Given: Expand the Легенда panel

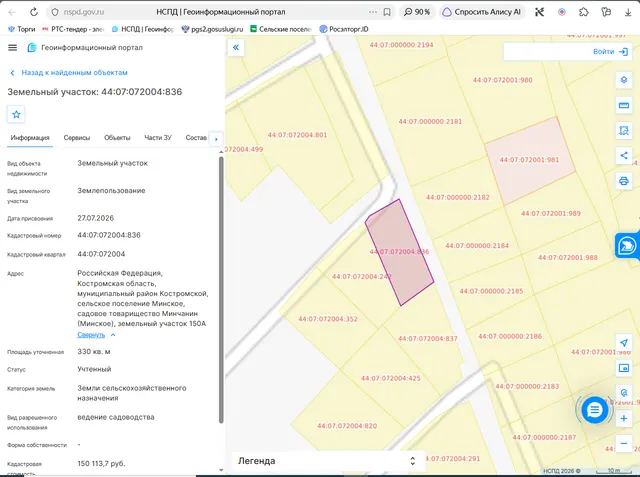Looking at the screenshot, I should click(x=329, y=461).
